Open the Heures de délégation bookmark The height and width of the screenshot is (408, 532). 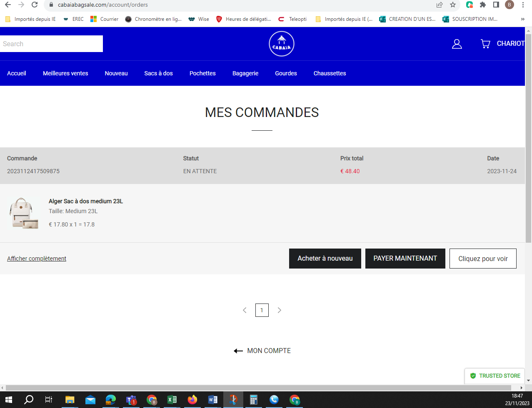244,19
